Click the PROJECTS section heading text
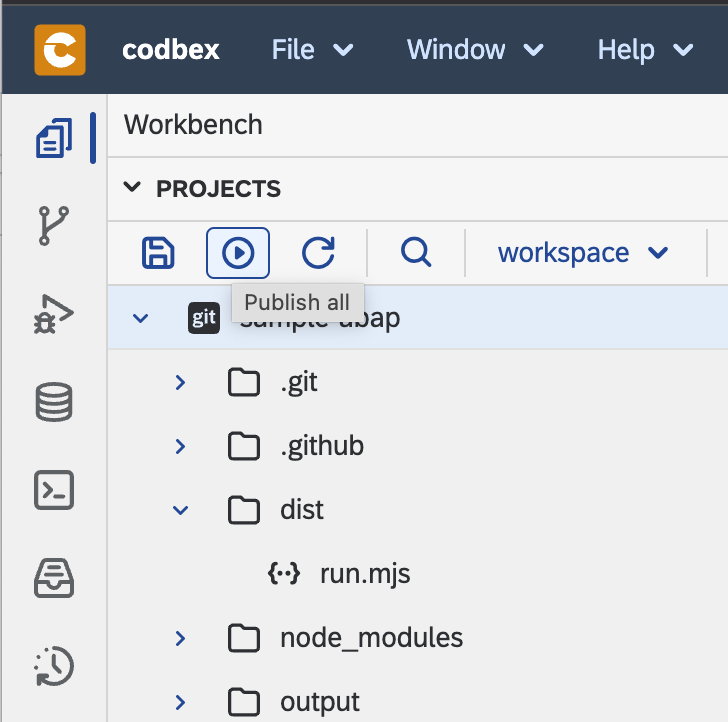 tap(218, 189)
